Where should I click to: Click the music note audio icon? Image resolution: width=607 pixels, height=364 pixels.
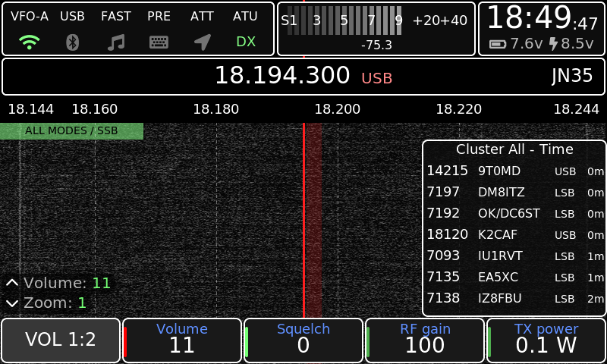point(116,42)
